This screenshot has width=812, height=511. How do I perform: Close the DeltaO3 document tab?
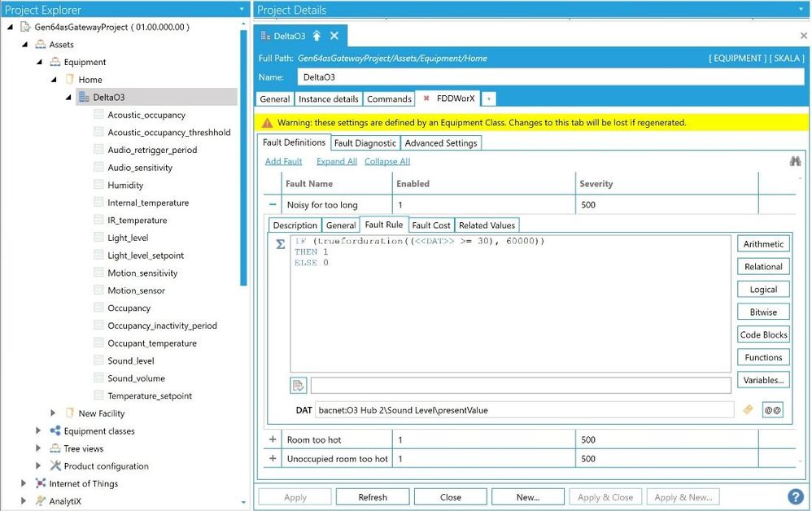click(x=334, y=36)
